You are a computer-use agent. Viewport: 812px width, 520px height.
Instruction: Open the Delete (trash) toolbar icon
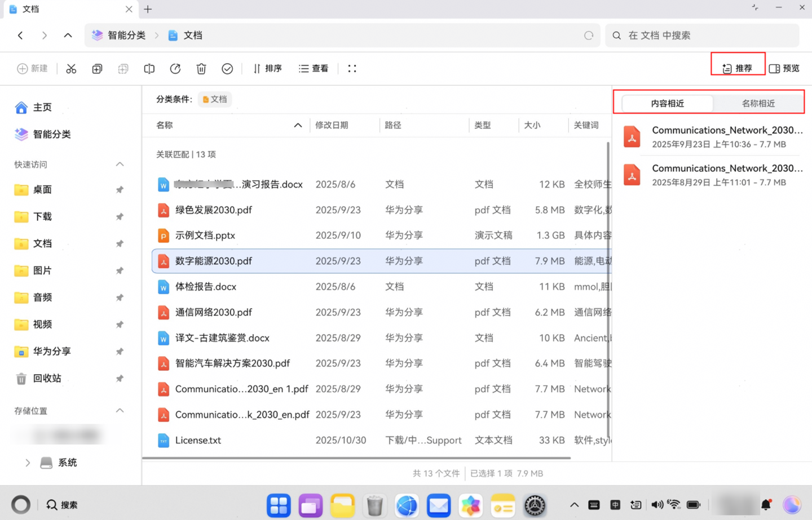(x=201, y=68)
